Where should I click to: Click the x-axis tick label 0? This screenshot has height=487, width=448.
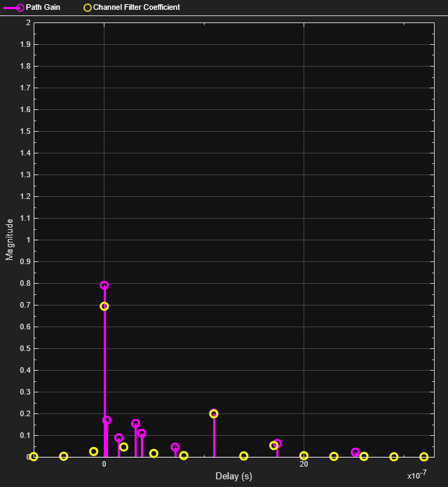(x=104, y=465)
